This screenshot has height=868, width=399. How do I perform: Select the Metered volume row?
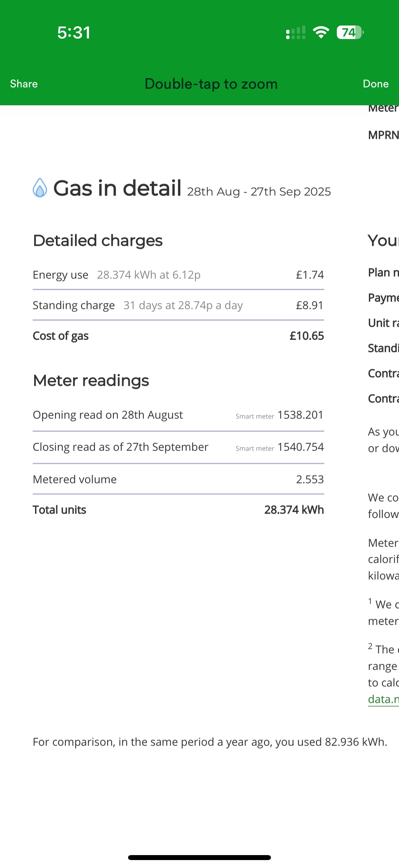(x=178, y=479)
